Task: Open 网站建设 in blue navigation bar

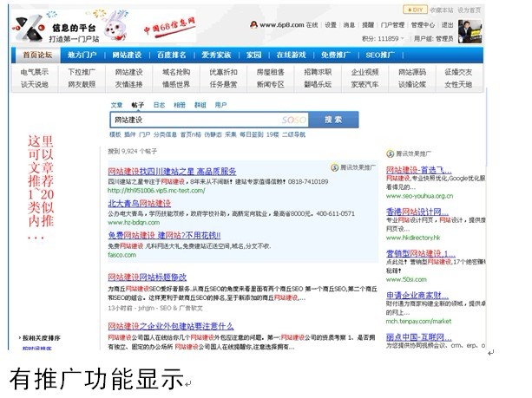Action: tap(127, 55)
